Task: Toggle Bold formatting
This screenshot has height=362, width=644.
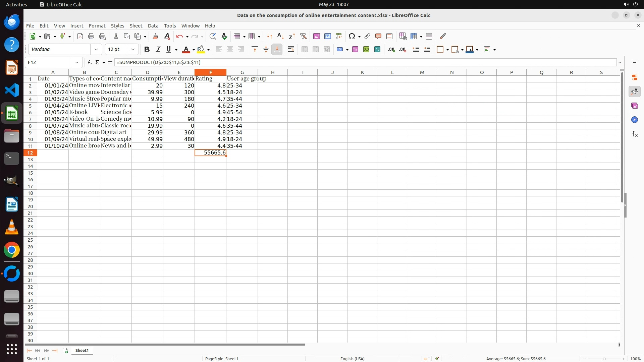Action: coord(147,49)
